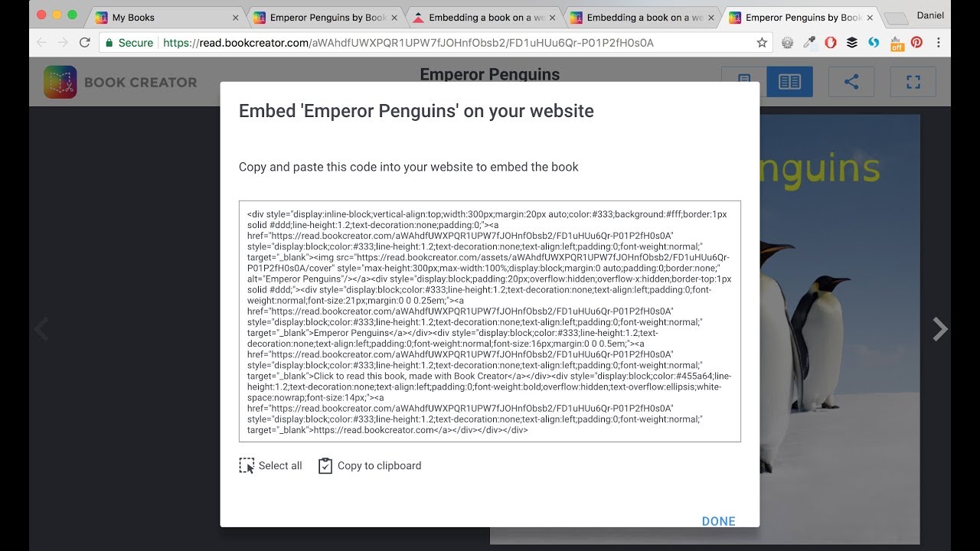Click the Opera extension icon
The height and width of the screenshot is (551, 980).
tap(831, 43)
